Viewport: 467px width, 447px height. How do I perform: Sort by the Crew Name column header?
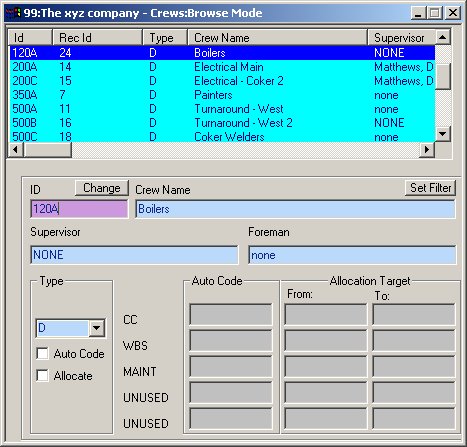277,37
